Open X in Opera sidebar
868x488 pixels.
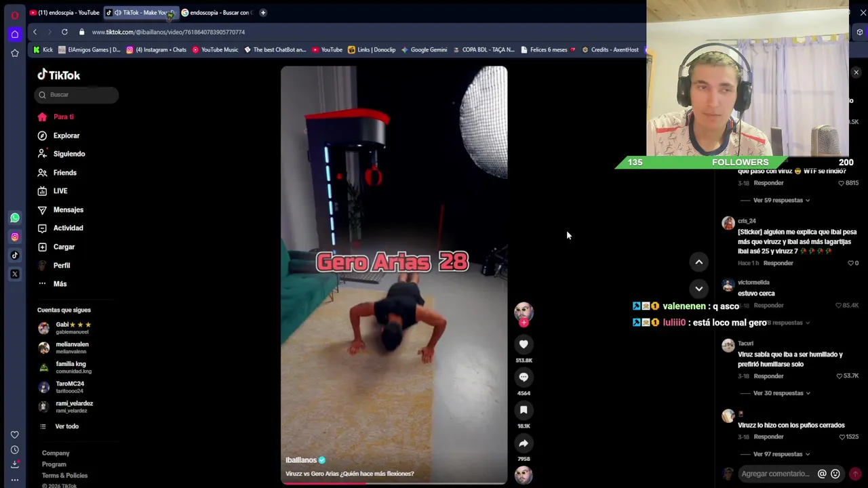pos(15,274)
